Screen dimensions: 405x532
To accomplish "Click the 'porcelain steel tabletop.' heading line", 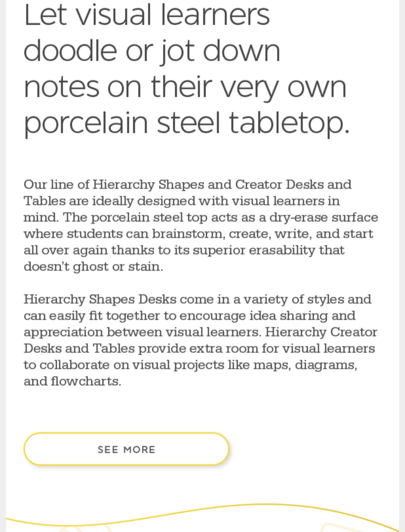I will click(187, 123).
